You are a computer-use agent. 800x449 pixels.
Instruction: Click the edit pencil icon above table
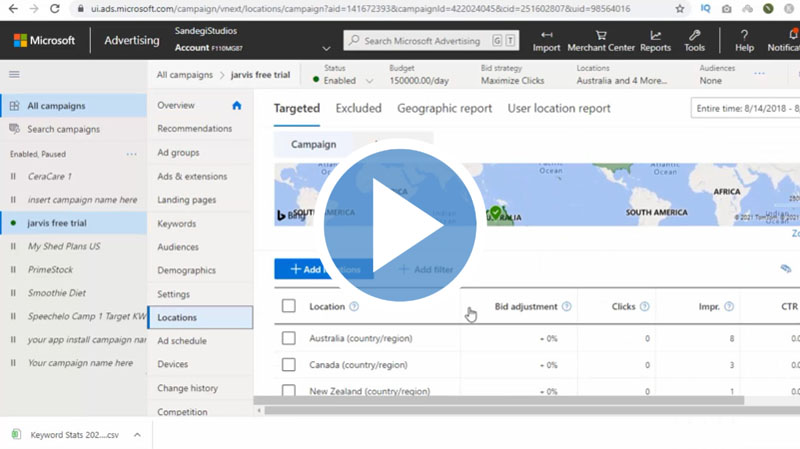pyautogui.click(x=786, y=268)
